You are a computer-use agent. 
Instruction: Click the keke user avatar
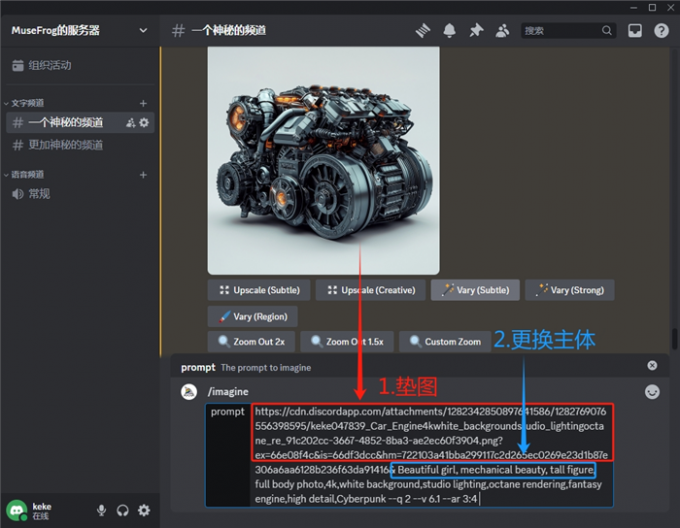click(16, 510)
